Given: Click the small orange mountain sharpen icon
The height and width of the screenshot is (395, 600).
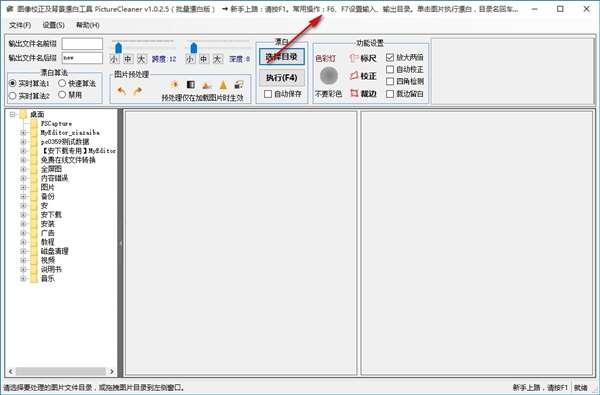Looking at the screenshot, I should tap(207, 85).
